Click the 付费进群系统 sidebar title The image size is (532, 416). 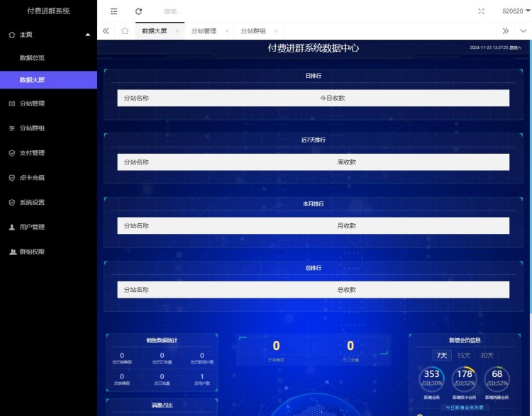(x=48, y=11)
